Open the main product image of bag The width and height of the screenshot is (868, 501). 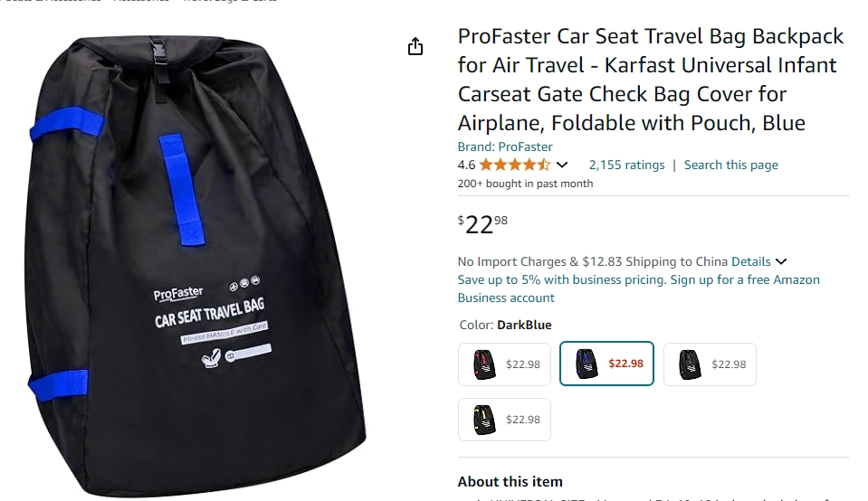pos(196,267)
